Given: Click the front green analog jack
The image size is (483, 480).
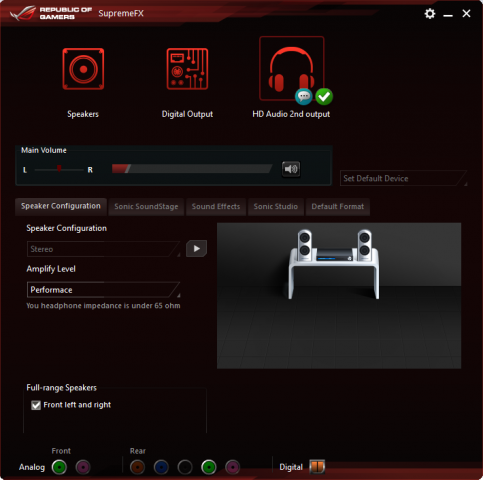Looking at the screenshot, I should pyautogui.click(x=59, y=467).
